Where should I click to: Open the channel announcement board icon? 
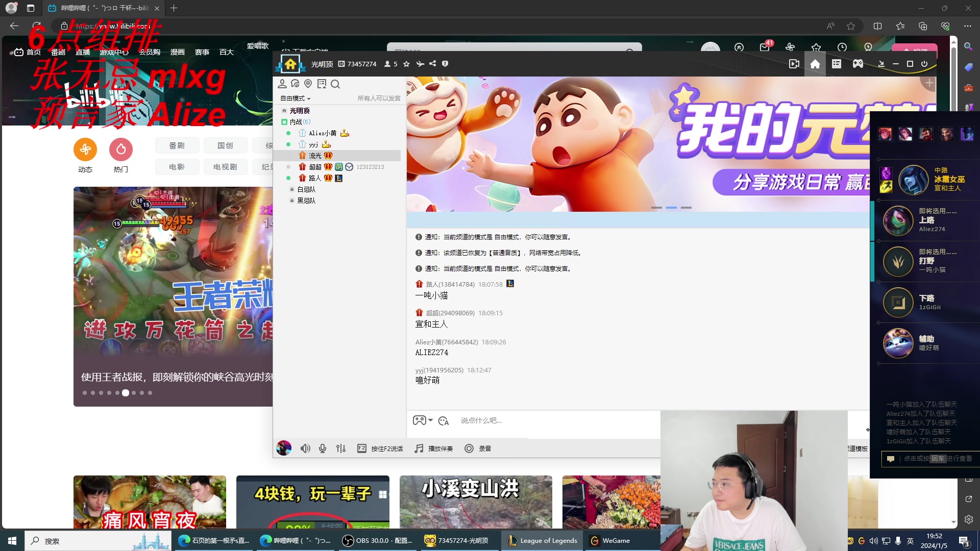322,84
